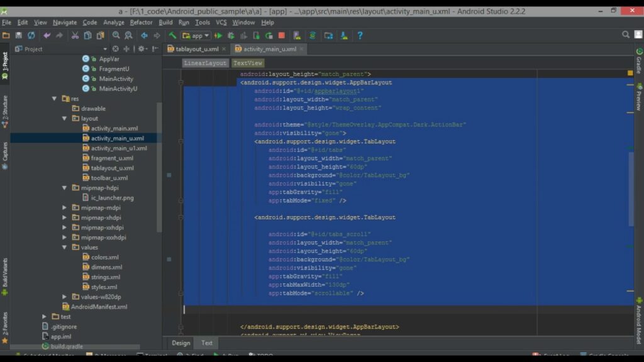Open the app run configuration dropdown
Image resolution: width=644 pixels, height=362 pixels.
(196, 36)
